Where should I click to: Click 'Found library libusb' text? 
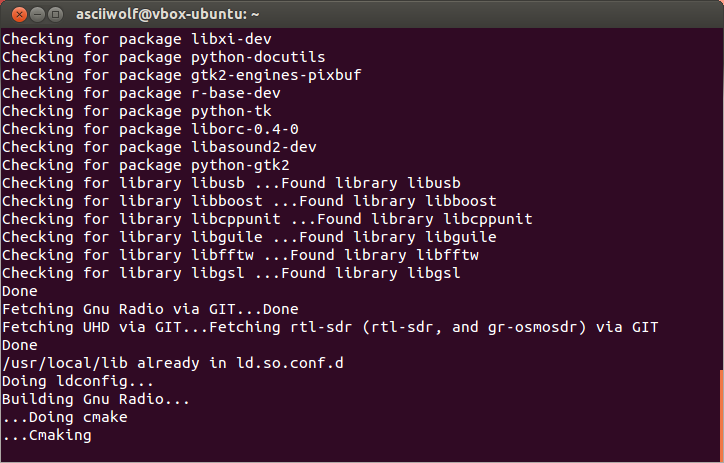(x=371, y=183)
